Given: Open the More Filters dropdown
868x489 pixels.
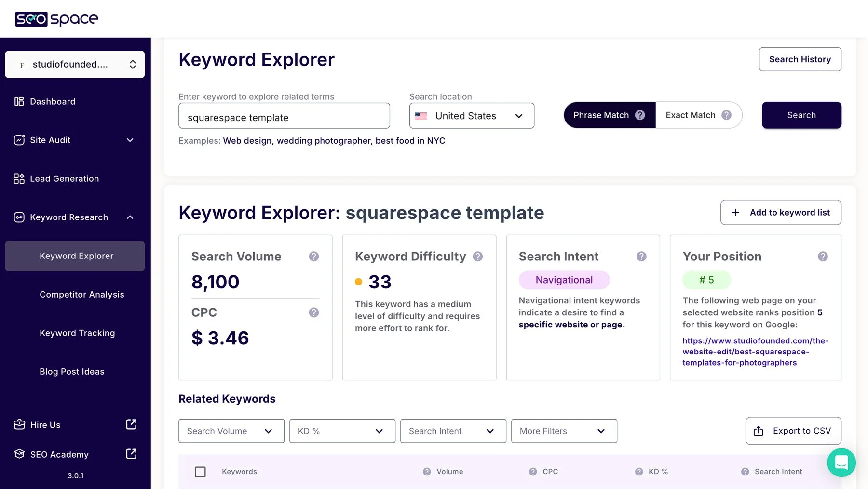Looking at the screenshot, I should point(564,431).
